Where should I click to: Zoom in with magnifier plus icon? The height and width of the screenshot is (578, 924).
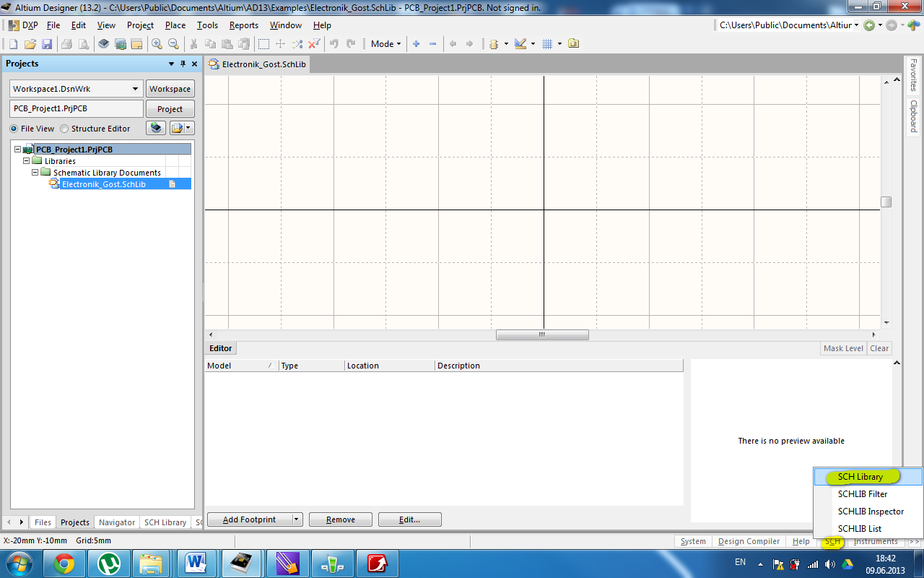(157, 44)
